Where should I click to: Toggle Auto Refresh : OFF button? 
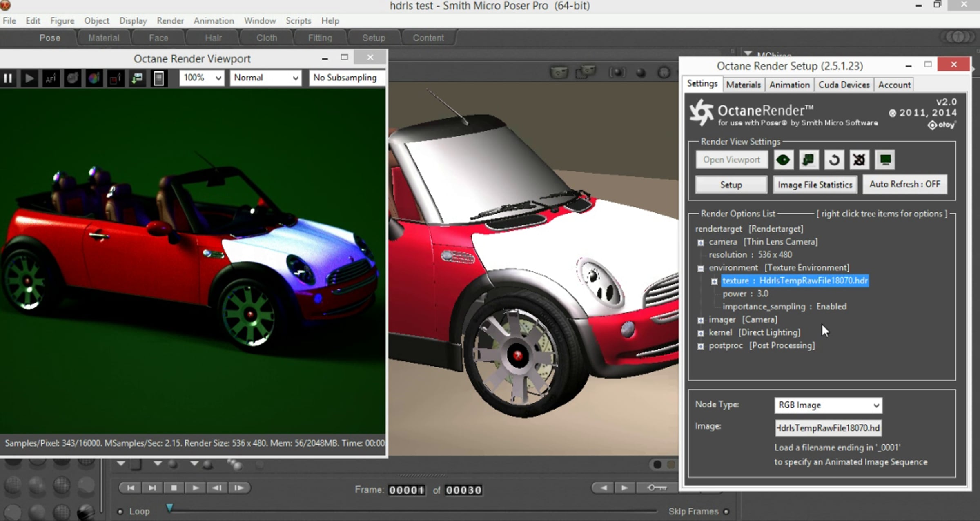905,185
